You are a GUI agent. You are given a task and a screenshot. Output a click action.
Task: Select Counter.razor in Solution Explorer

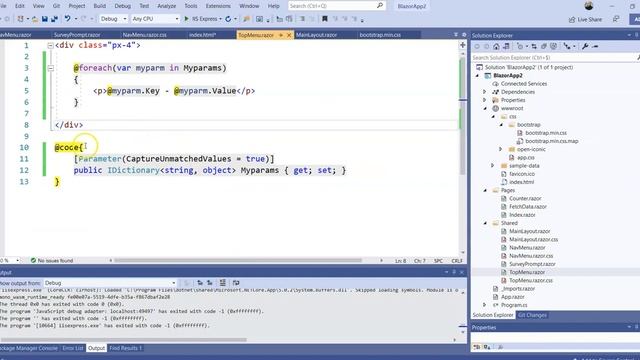[x=525, y=198]
